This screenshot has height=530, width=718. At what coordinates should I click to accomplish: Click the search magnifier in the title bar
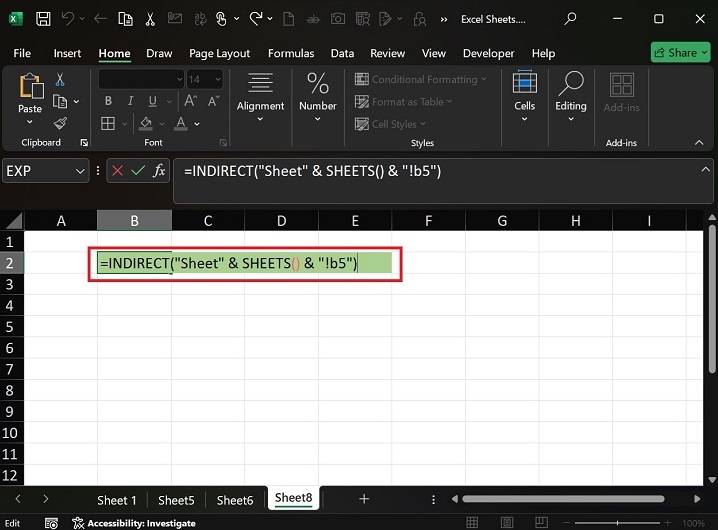[570, 19]
